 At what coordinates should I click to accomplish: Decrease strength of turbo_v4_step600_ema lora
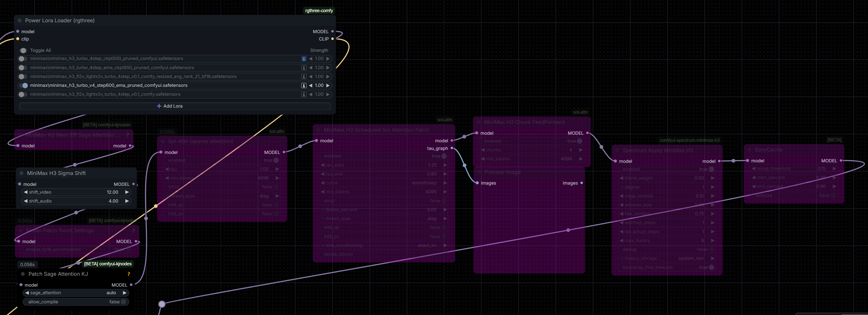tap(311, 86)
